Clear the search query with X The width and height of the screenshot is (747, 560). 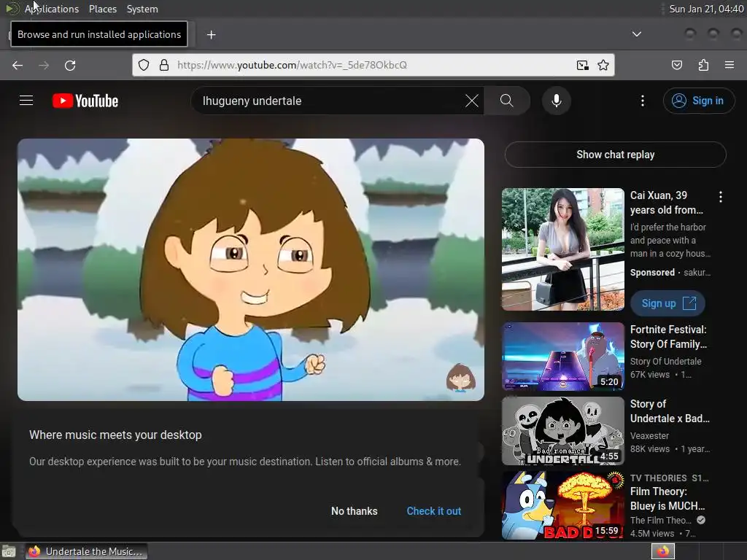coord(472,101)
